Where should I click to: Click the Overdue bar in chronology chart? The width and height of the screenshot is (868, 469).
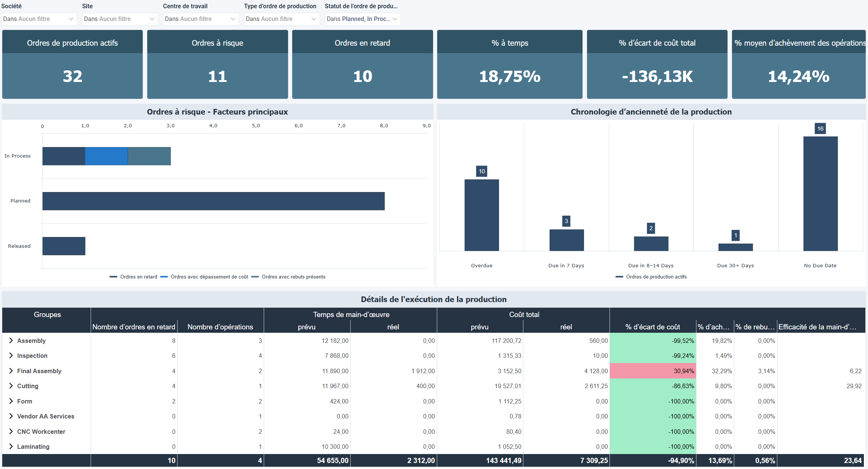481,215
